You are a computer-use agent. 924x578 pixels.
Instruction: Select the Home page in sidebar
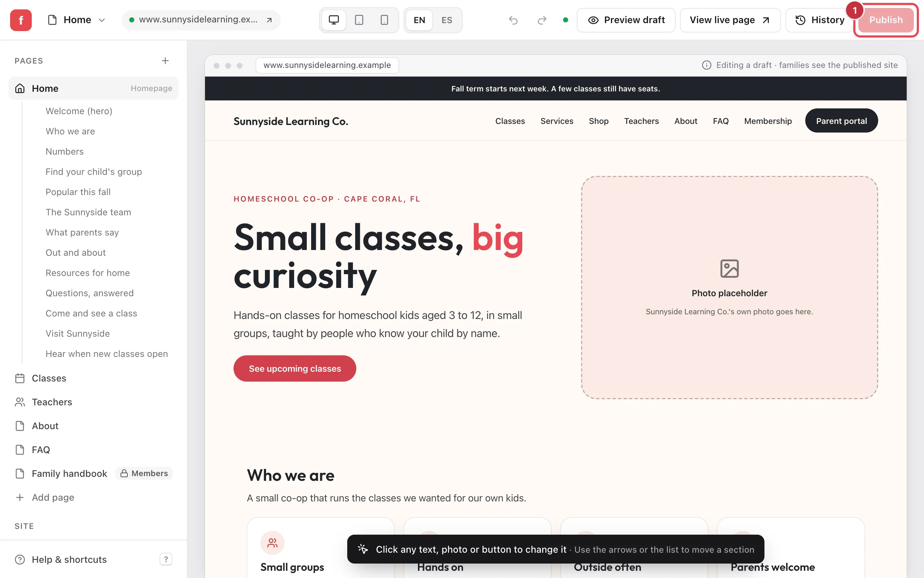click(93, 88)
